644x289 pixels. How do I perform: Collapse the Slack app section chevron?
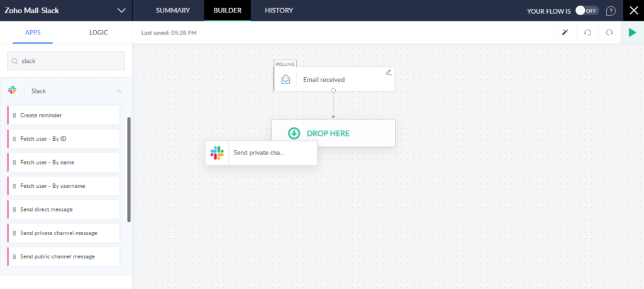pos(119,91)
